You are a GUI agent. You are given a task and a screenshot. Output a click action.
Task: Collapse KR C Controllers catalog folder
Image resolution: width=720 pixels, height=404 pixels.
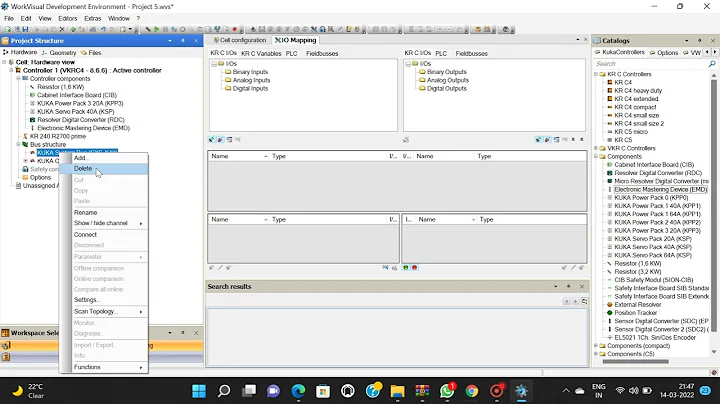(596, 74)
